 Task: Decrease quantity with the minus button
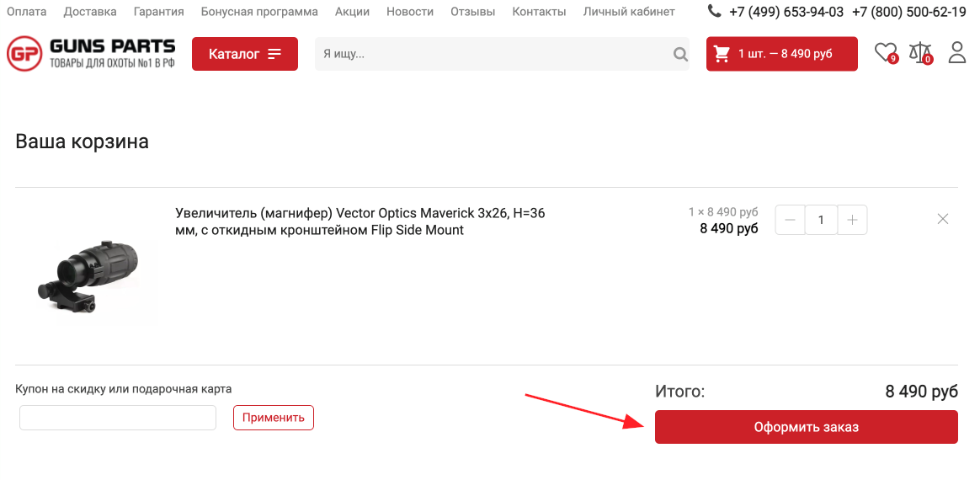[x=790, y=220]
